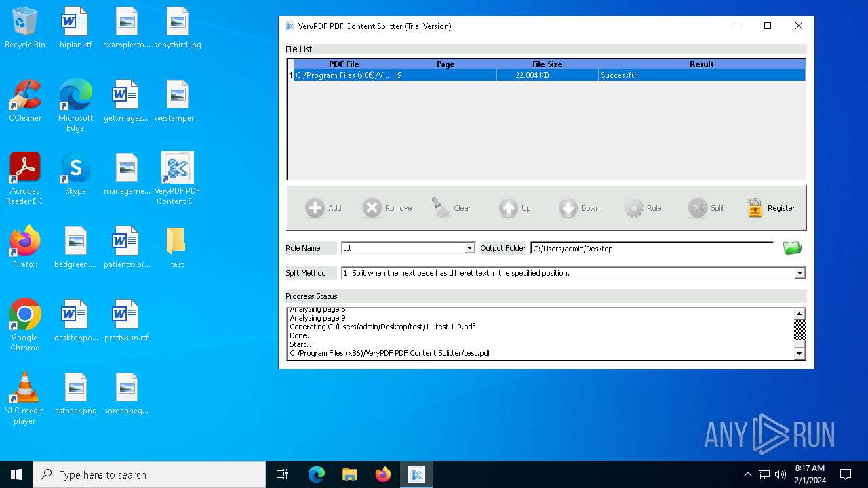868x488 pixels.
Task: Click Progress Status scrollbar down arrow
Action: coord(800,353)
